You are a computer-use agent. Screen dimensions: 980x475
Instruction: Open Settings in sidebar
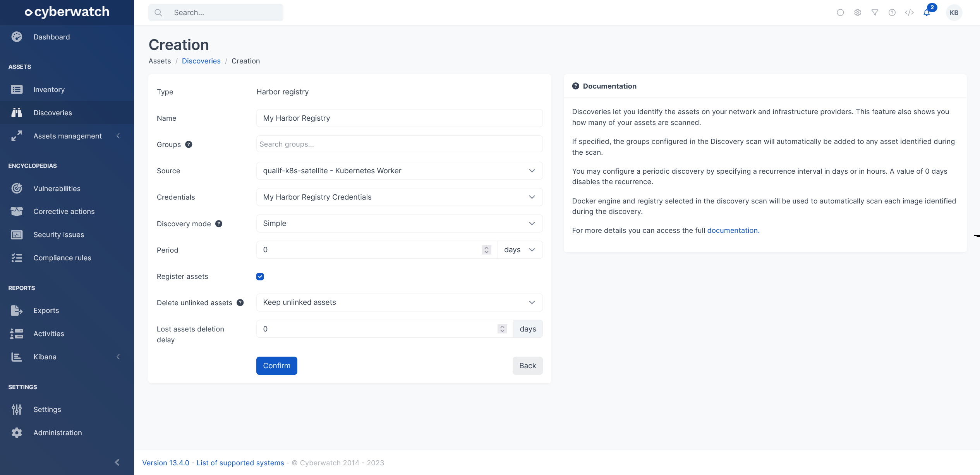point(67,409)
